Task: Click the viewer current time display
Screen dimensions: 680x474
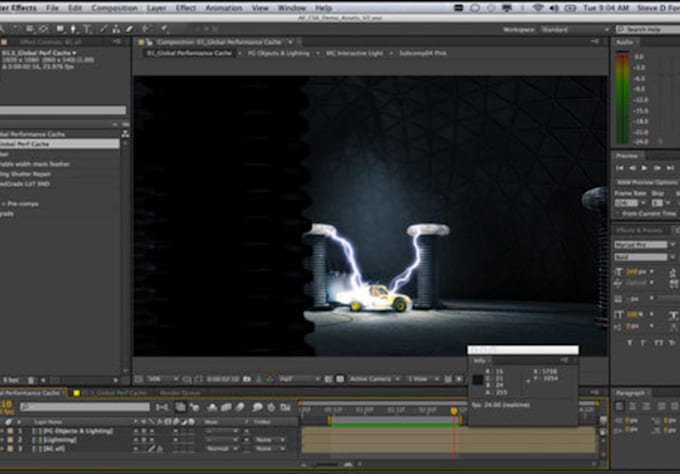Action: pos(223,379)
